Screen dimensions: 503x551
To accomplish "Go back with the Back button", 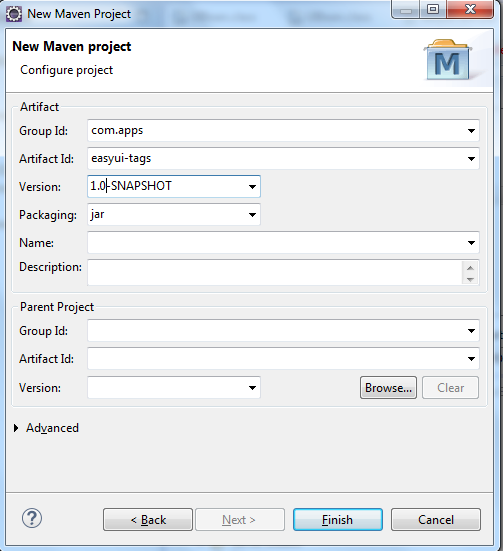I will pos(148,519).
